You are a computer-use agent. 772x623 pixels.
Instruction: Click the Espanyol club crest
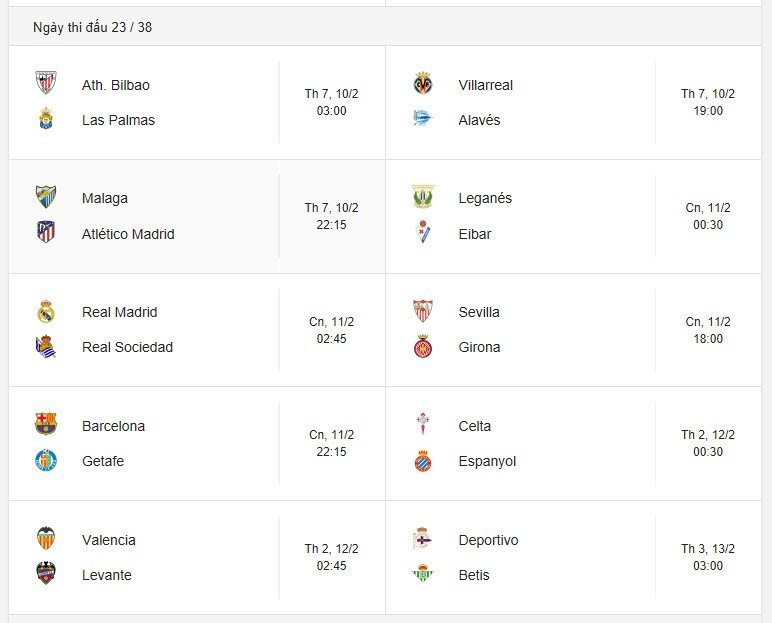tap(423, 461)
